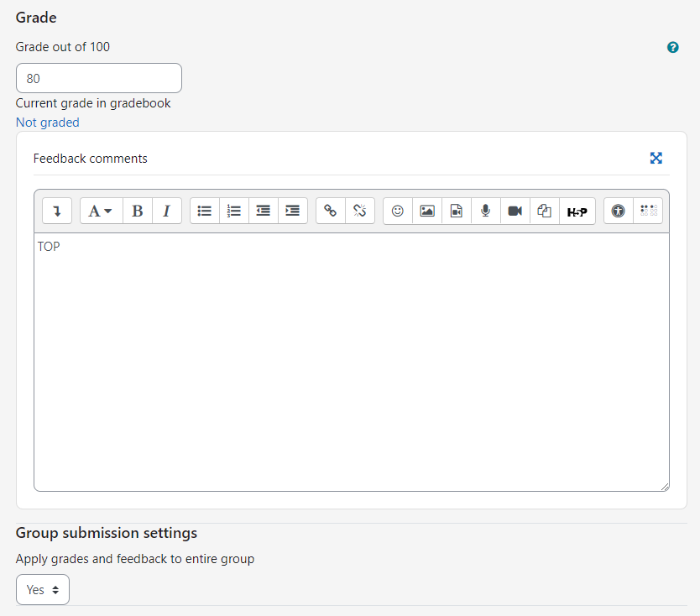Screen dimensions: 700x616
Task: Open the Apply grades to group dropdown
Action: tap(43, 590)
